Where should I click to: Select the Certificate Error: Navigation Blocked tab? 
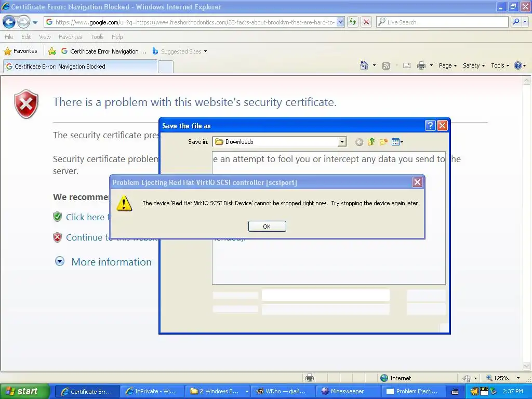coord(81,66)
